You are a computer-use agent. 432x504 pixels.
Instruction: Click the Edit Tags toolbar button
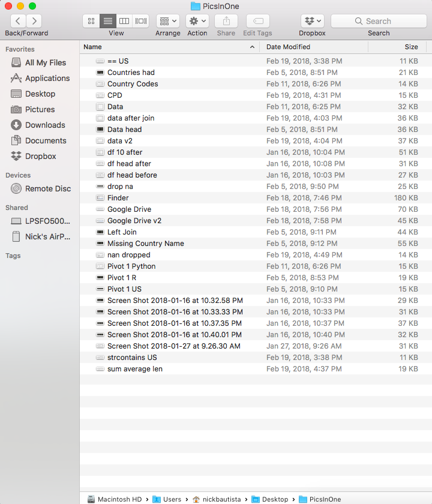click(257, 21)
